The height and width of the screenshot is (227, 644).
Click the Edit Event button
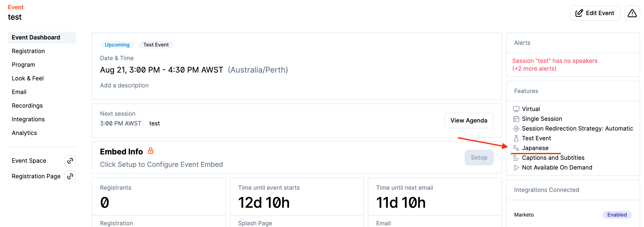595,13
